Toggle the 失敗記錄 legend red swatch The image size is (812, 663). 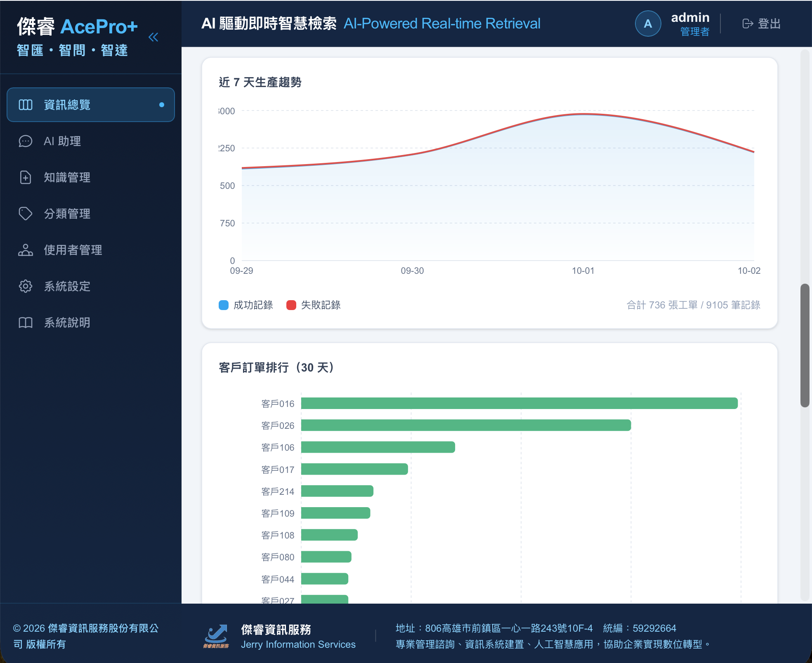tap(291, 305)
